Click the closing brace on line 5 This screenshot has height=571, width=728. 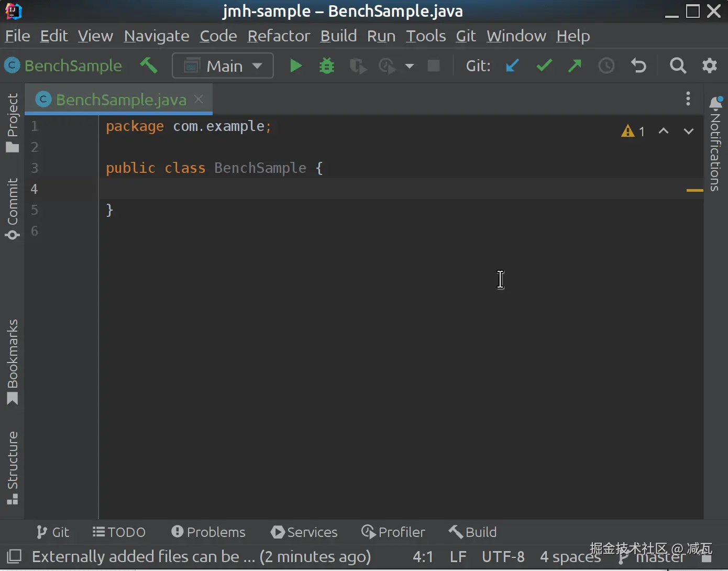point(109,210)
